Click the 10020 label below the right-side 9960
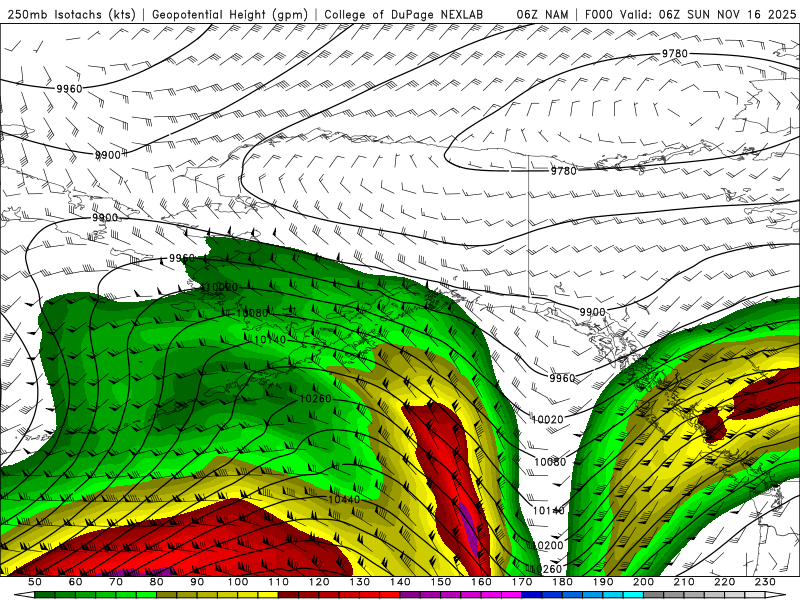 tap(547, 419)
